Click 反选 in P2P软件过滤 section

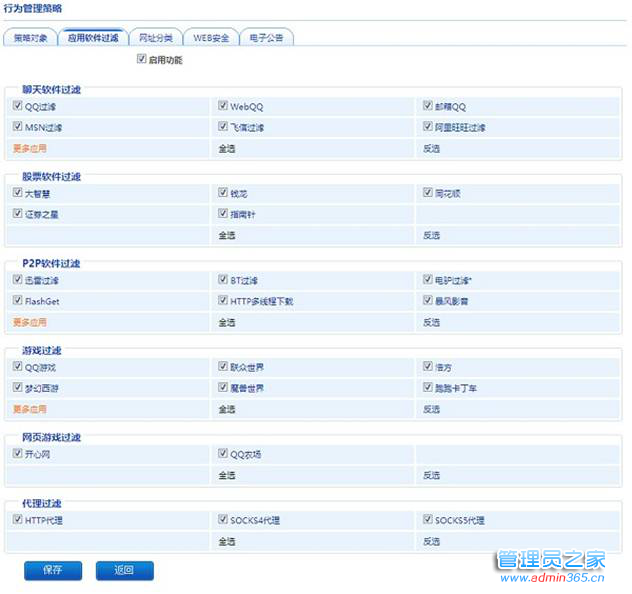[432, 322]
